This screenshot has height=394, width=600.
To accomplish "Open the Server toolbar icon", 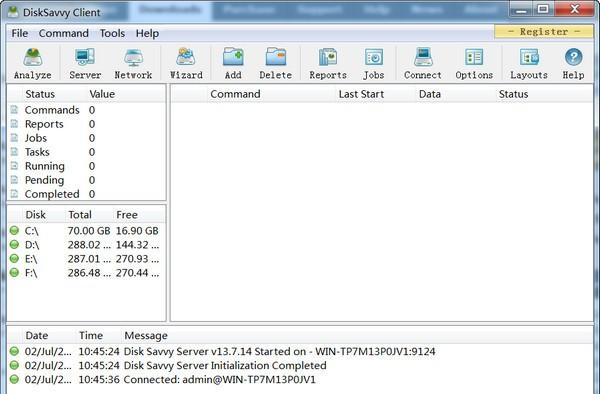I will click(85, 58).
